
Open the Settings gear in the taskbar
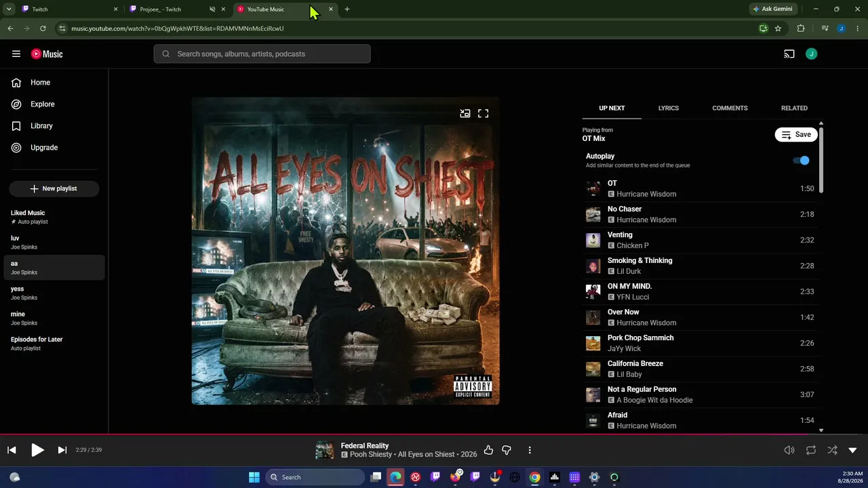(x=595, y=477)
